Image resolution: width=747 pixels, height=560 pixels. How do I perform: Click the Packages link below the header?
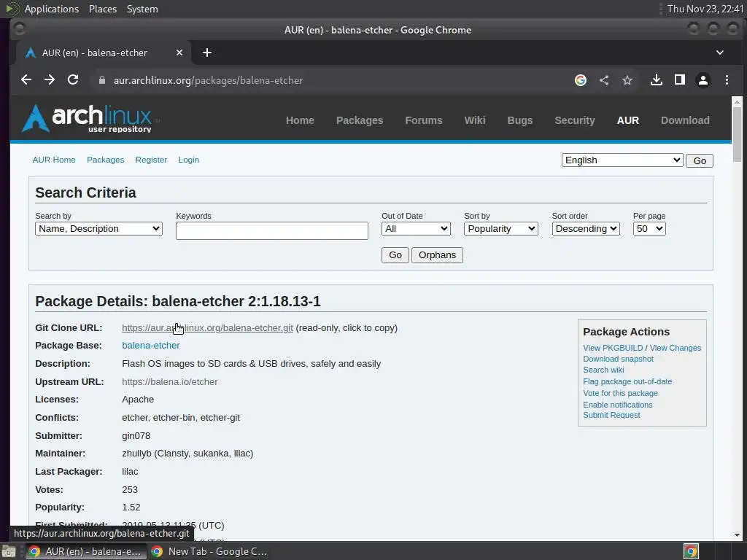pos(105,160)
